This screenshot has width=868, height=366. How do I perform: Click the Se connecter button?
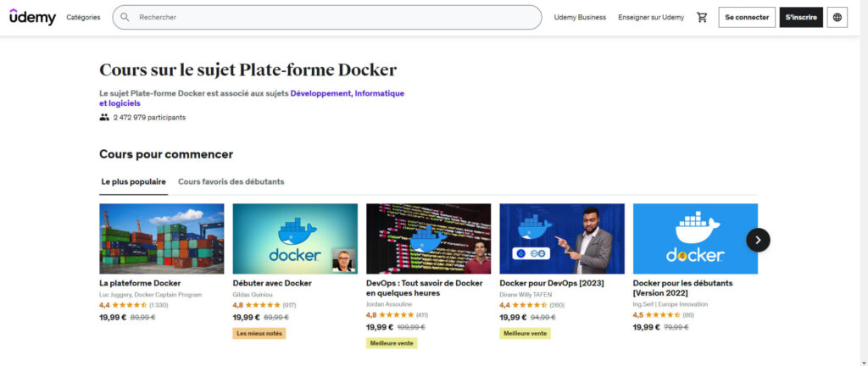(x=747, y=17)
